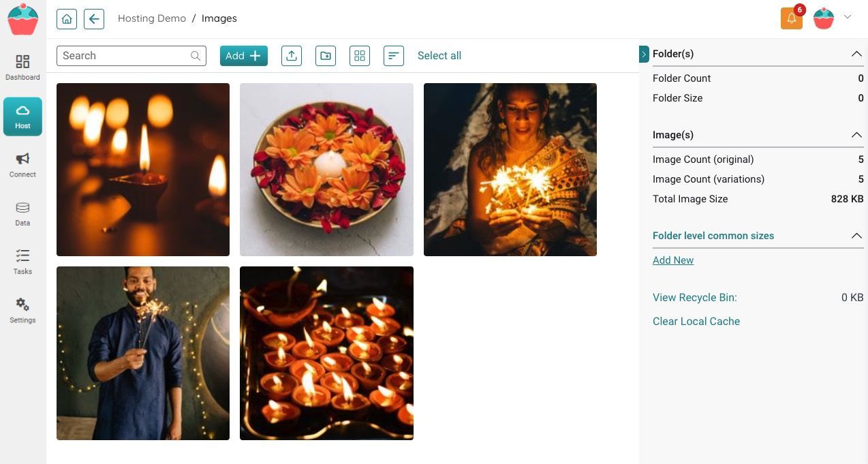This screenshot has width=868, height=464.
Task: Click the new folder icon
Action: (326, 56)
